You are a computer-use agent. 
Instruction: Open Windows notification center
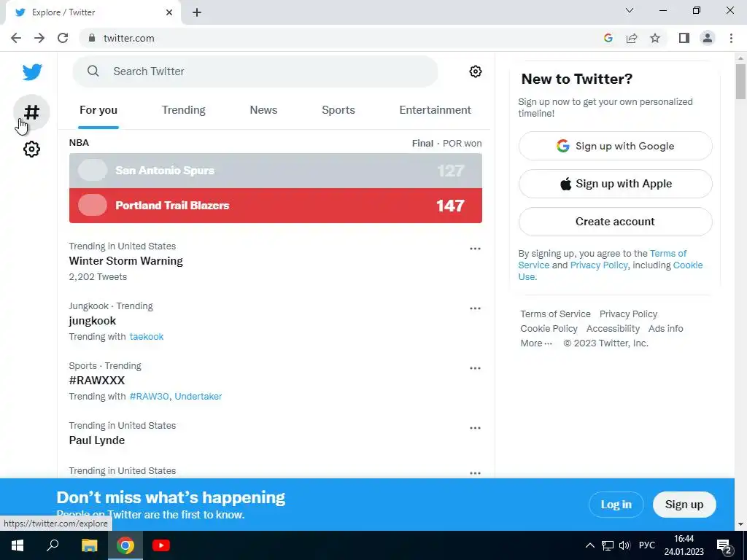point(724,546)
